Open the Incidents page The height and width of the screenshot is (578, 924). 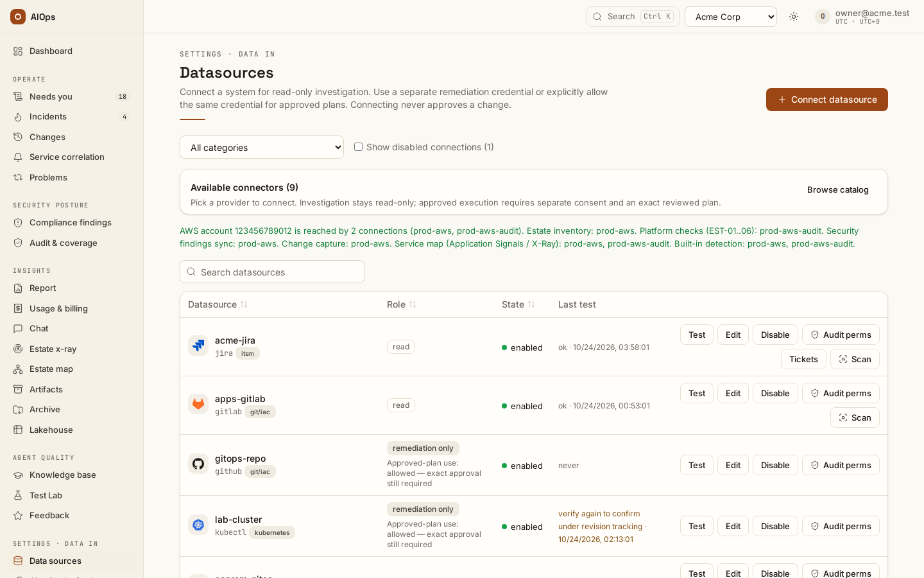pos(72,116)
